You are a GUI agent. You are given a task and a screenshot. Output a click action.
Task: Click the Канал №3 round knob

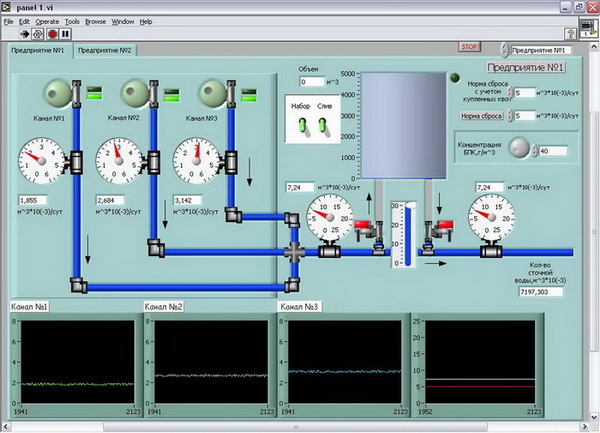click(212, 93)
